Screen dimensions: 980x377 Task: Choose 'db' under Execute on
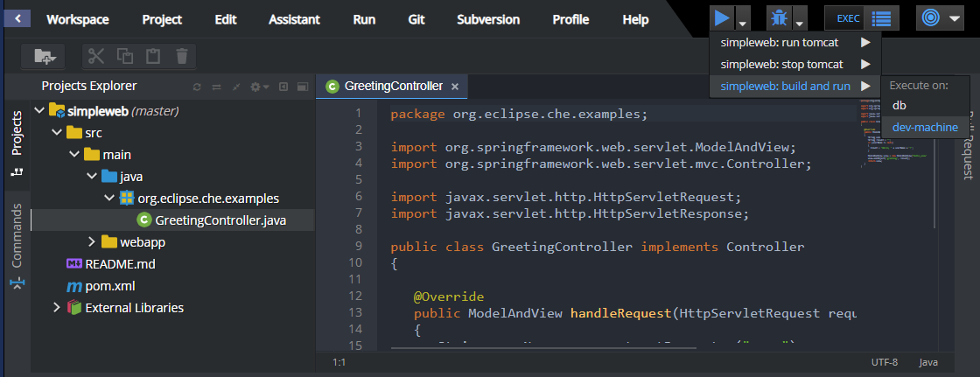click(x=925, y=106)
